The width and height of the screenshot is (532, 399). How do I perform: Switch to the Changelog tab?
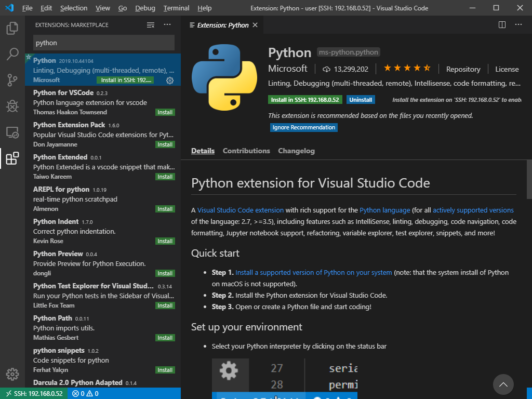point(297,151)
